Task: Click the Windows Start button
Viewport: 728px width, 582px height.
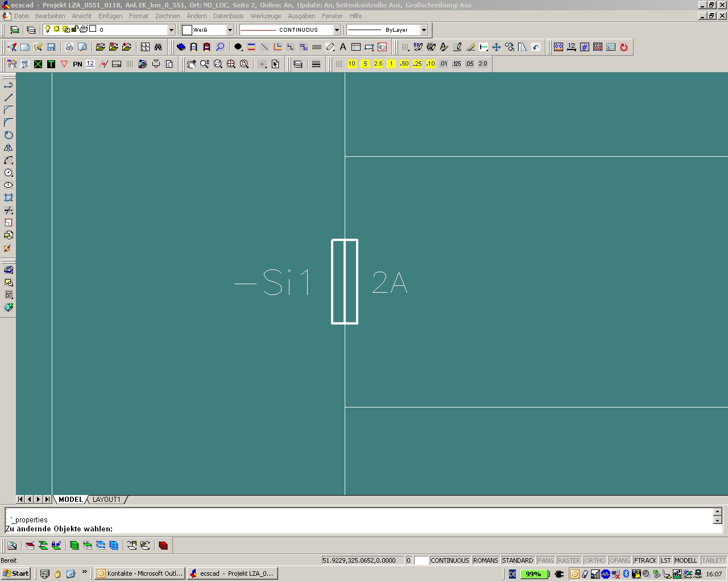Action: click(x=16, y=573)
